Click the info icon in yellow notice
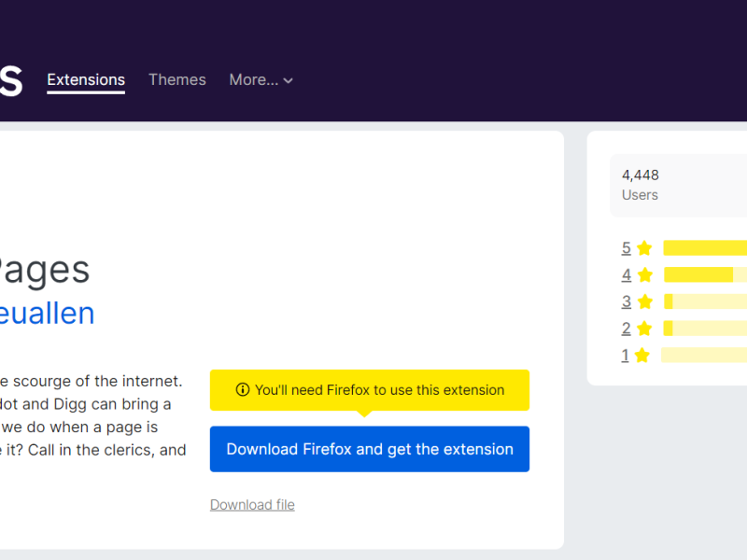 pos(243,389)
